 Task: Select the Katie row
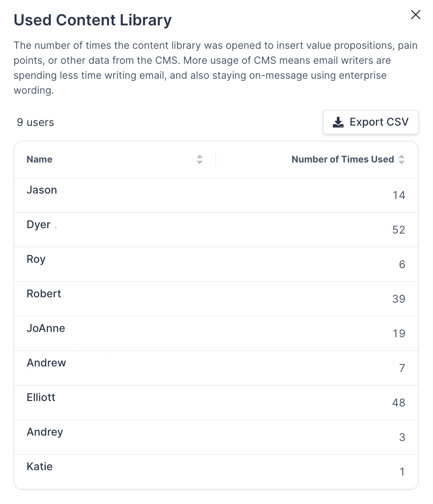click(216, 472)
